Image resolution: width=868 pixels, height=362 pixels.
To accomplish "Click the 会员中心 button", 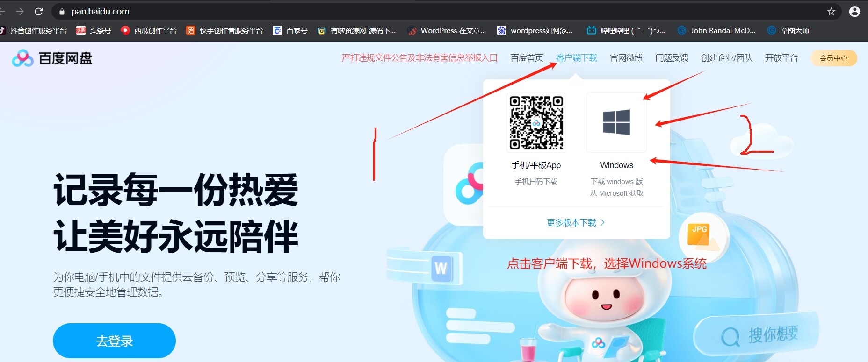I will tap(833, 58).
